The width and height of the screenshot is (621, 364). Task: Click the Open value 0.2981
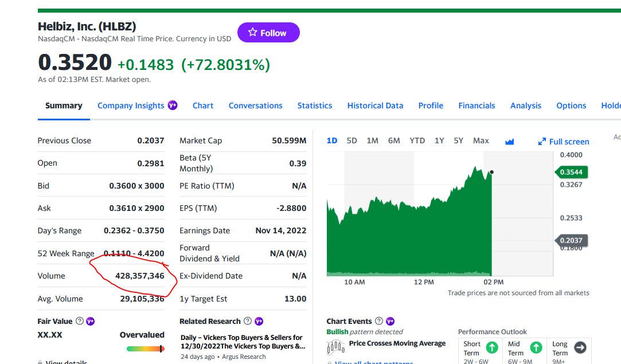tap(150, 163)
